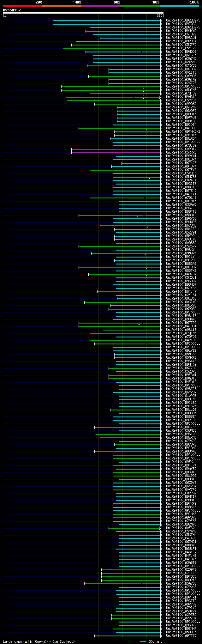Select the UniRef100_B8ACI6 label

pos(181,187)
